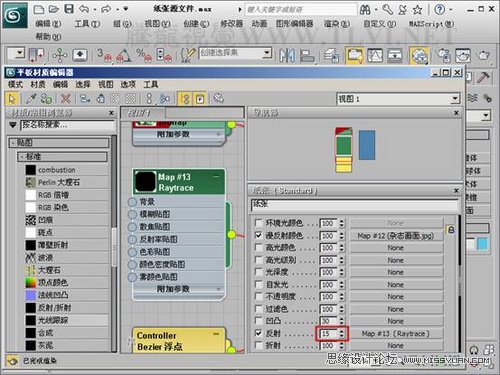500x375 pixels.
Task: Click None button for 折射 slot
Action: [396, 346]
